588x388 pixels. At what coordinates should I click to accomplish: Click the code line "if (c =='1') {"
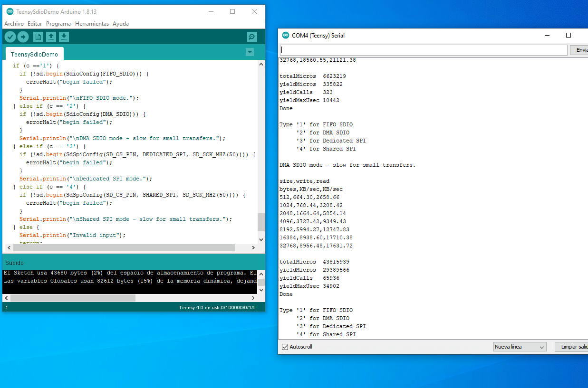[36, 66]
